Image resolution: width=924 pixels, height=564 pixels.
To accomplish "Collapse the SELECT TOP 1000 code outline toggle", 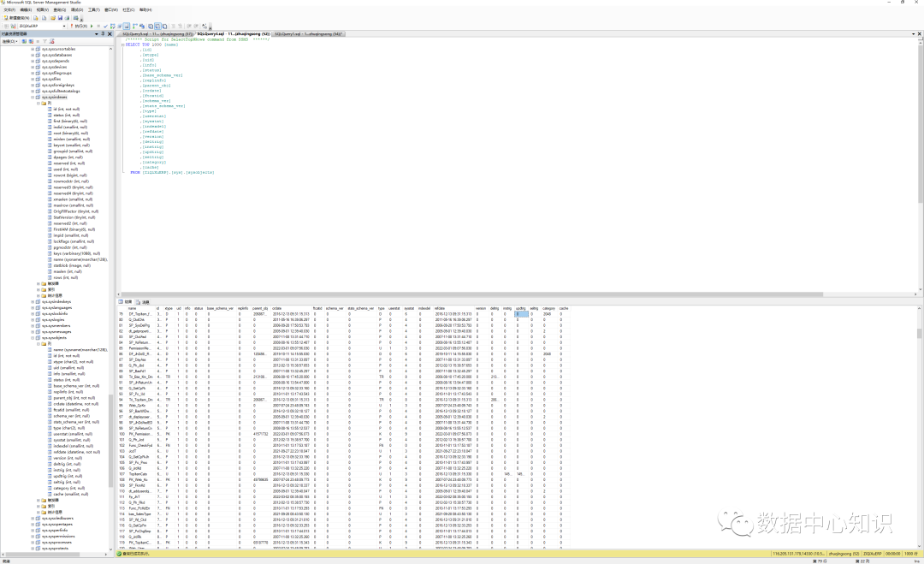I will pyautogui.click(x=122, y=45).
